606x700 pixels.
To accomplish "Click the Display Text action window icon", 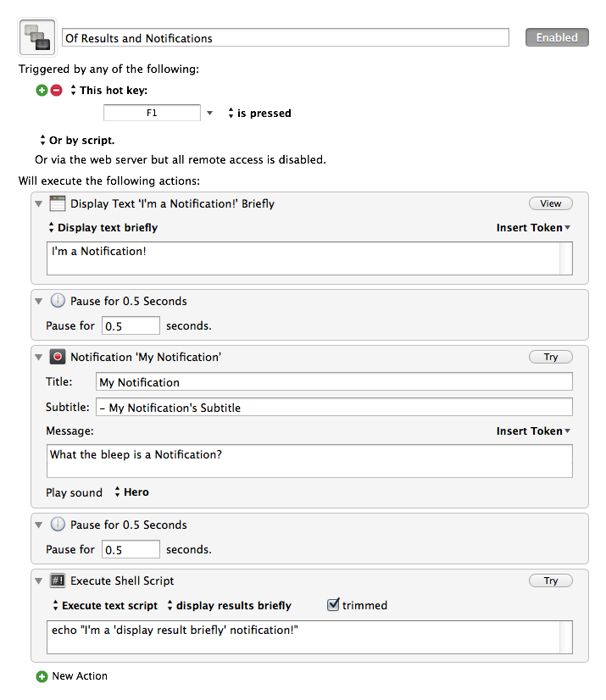I will 58,203.
